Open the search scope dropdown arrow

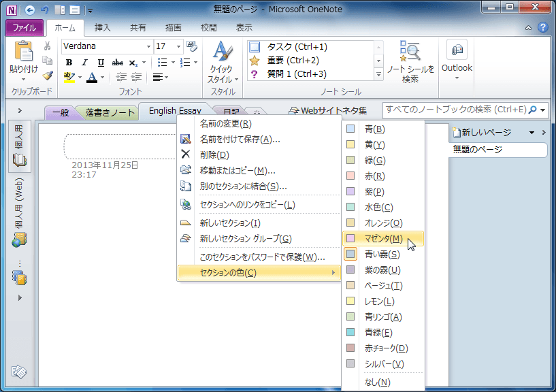(542, 110)
